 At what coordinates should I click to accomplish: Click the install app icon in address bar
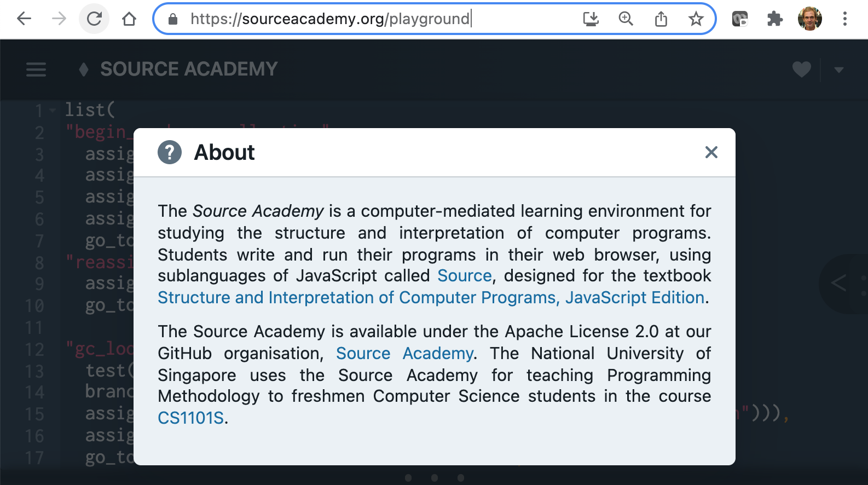[x=591, y=19]
